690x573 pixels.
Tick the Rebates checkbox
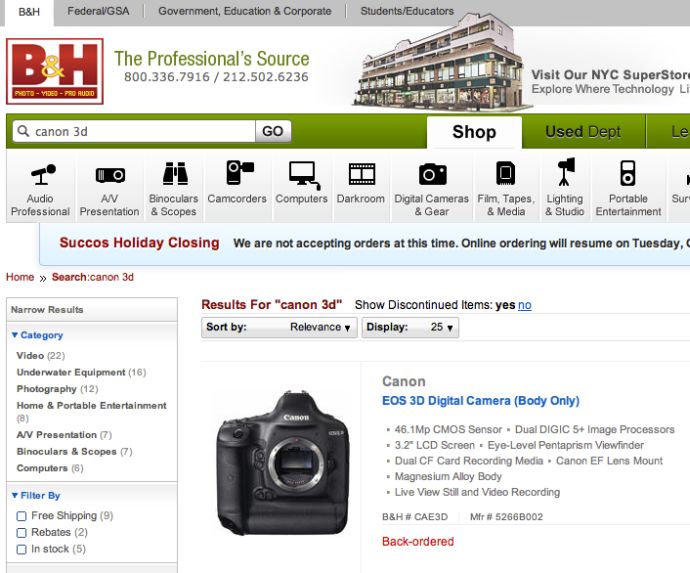click(21, 533)
